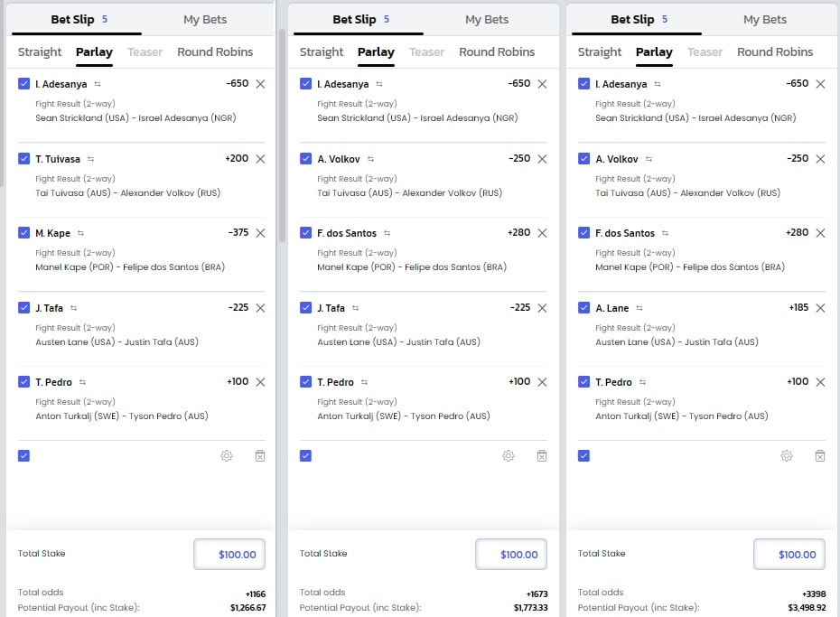Click trash icon in middle bet slip
The height and width of the screenshot is (617, 840).
coord(542,456)
